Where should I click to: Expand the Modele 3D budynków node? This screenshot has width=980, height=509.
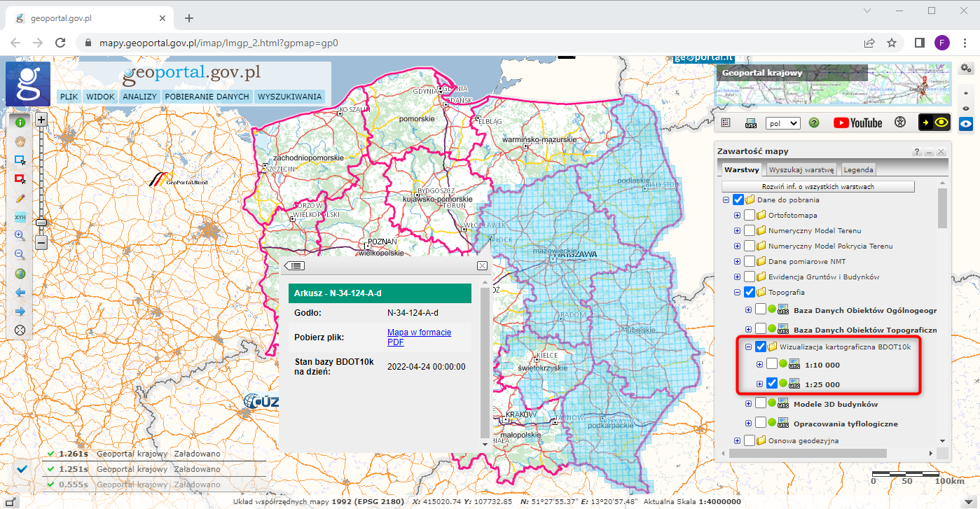[748, 403]
